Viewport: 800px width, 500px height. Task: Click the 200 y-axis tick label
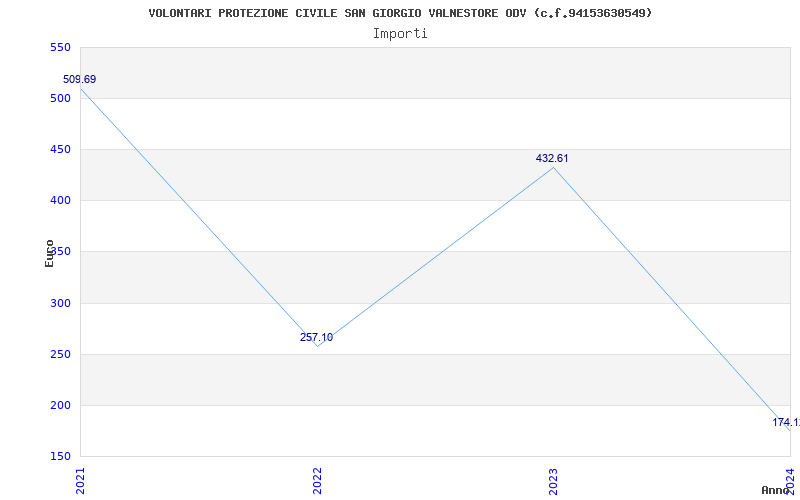tap(60, 406)
